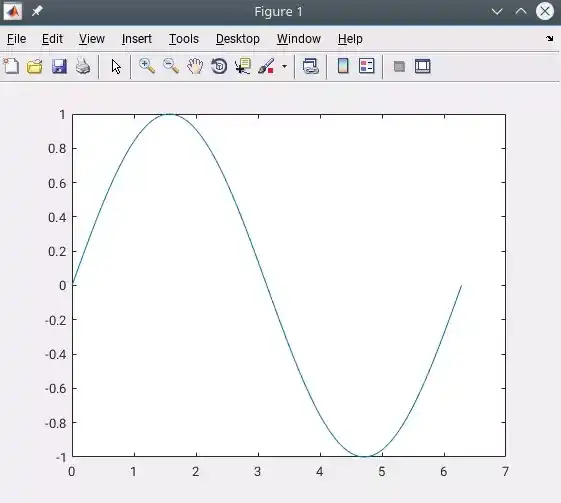Expand the Brush color dropdown arrow
This screenshot has height=503, width=561.
pyautogui.click(x=284, y=67)
